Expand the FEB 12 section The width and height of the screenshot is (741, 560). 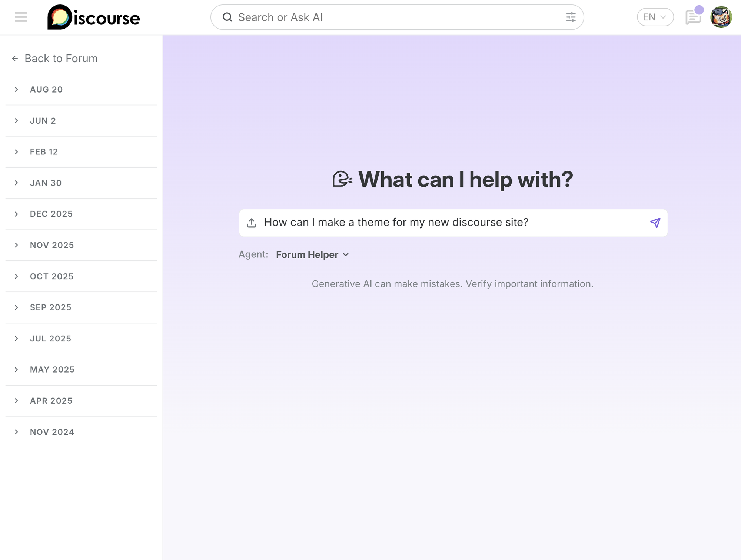(x=81, y=152)
